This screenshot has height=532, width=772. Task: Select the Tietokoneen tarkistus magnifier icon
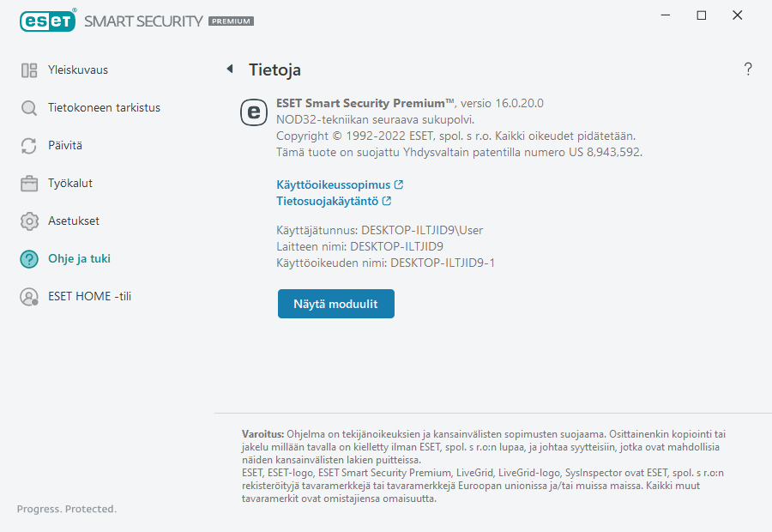pos(29,108)
